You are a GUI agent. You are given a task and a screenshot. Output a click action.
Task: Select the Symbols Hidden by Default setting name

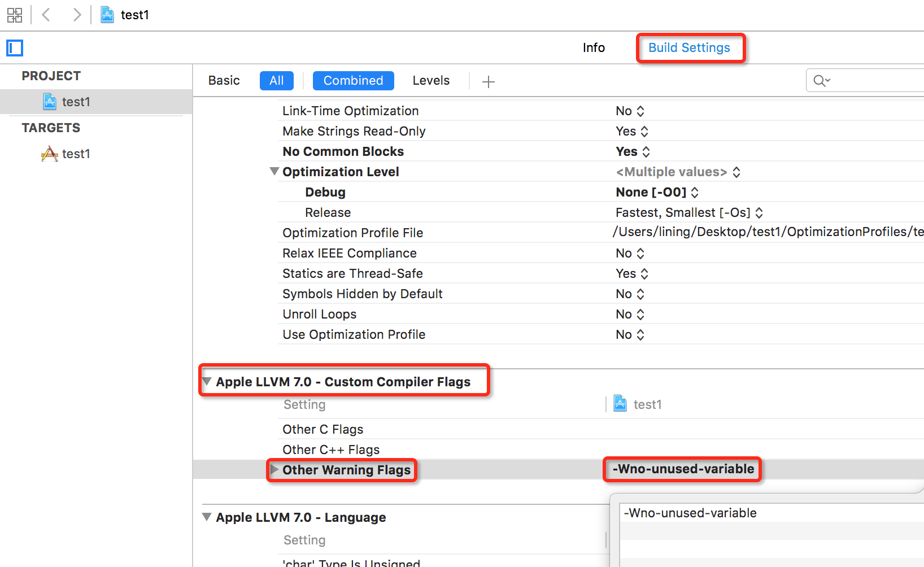362,294
